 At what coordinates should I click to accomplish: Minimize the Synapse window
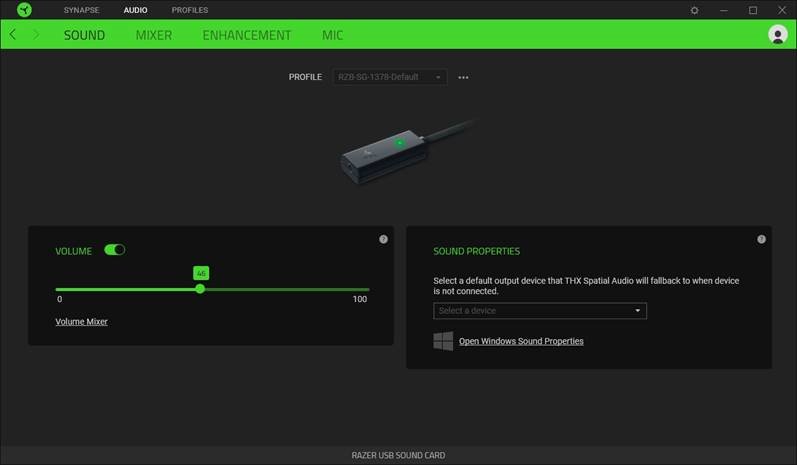(723, 10)
